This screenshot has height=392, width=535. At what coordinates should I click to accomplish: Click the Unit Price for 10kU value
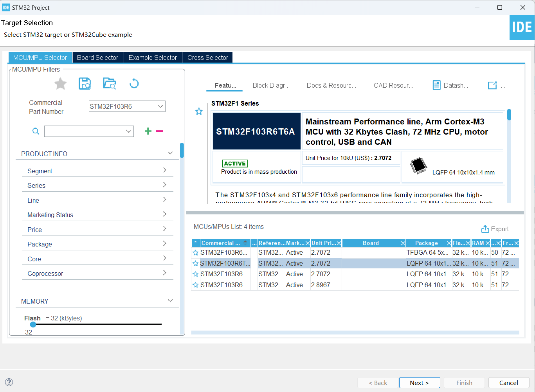pyautogui.click(x=383, y=158)
